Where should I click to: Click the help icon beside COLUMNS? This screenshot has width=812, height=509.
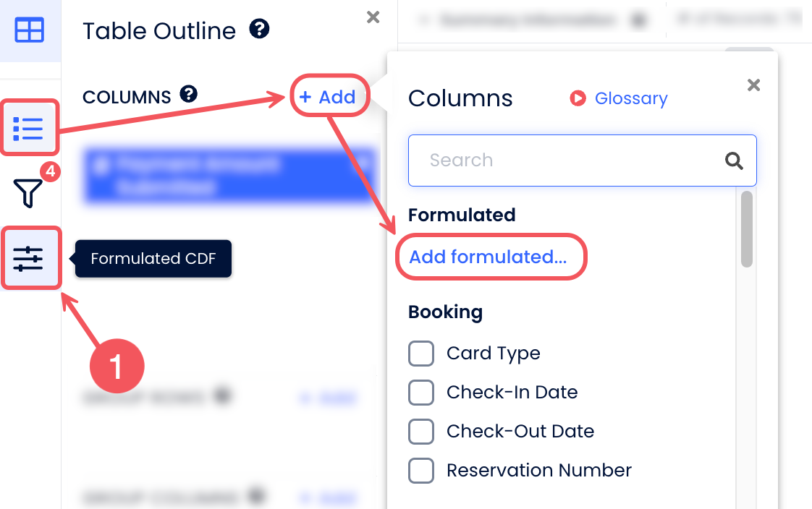click(x=189, y=95)
